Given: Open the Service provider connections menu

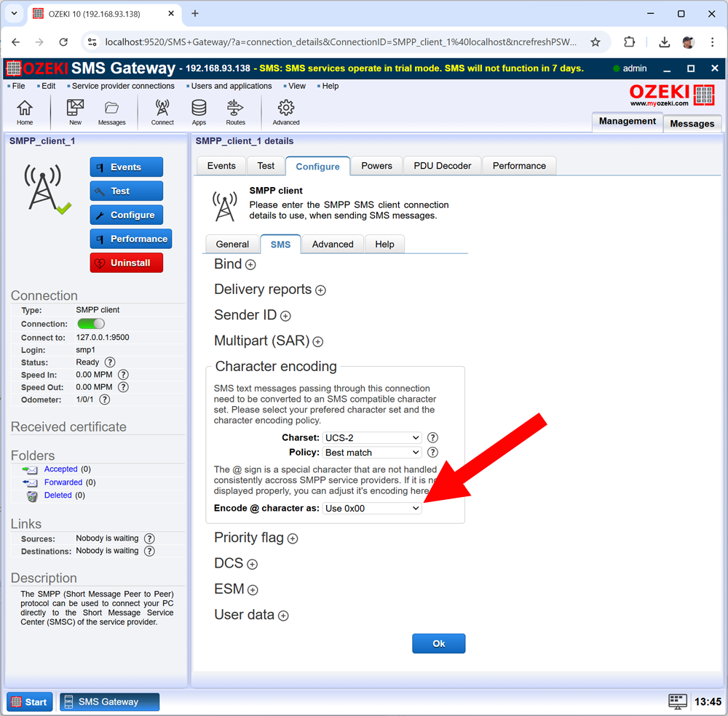Looking at the screenshot, I should click(123, 86).
